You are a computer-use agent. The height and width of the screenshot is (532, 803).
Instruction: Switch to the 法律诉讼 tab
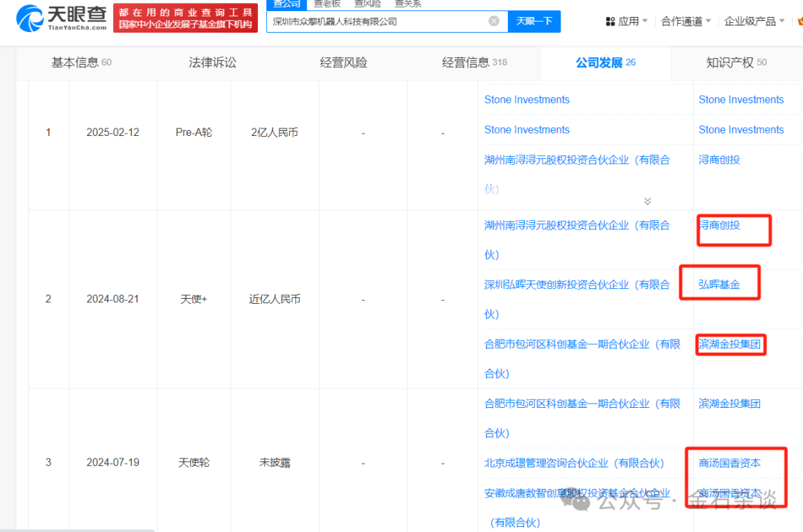pyautogui.click(x=212, y=62)
